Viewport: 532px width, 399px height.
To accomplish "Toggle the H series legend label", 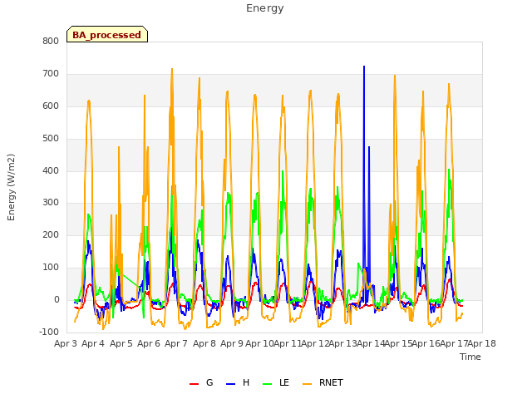I will [246, 382].
